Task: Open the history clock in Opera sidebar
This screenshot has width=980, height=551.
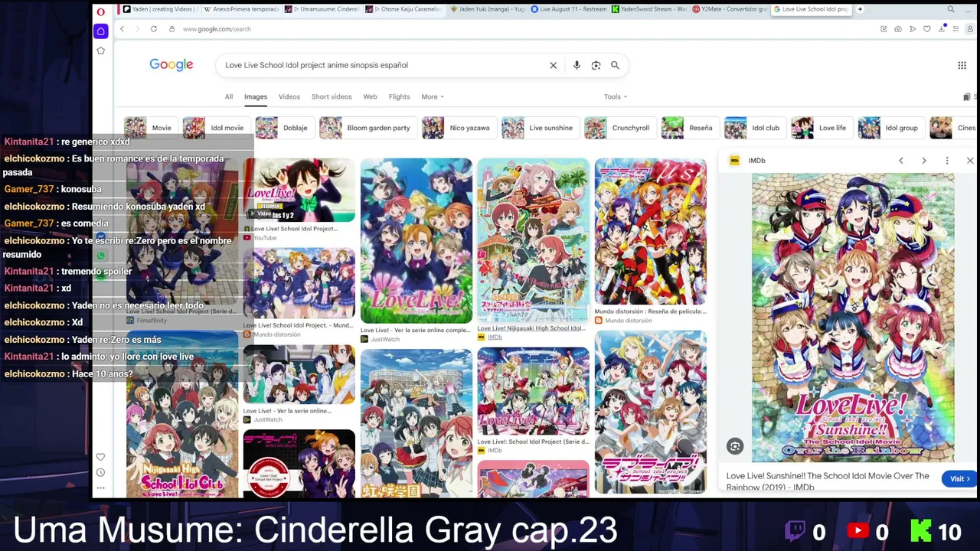Action: (x=100, y=472)
